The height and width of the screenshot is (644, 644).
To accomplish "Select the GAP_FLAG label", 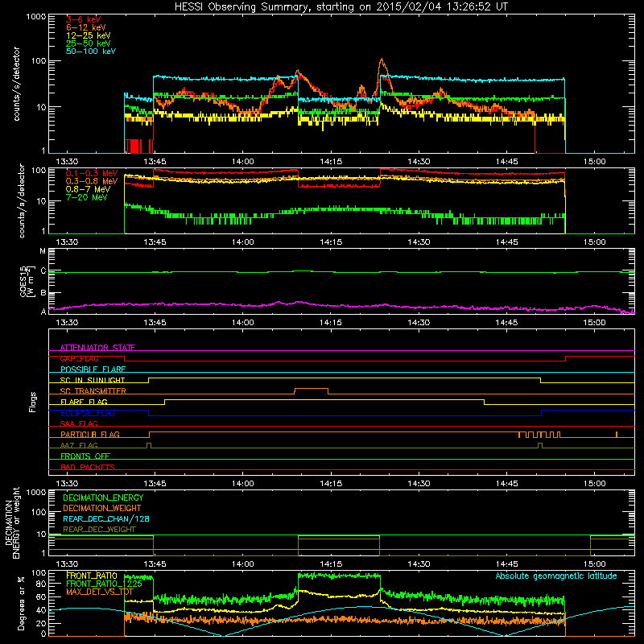I will pyautogui.click(x=79, y=358).
